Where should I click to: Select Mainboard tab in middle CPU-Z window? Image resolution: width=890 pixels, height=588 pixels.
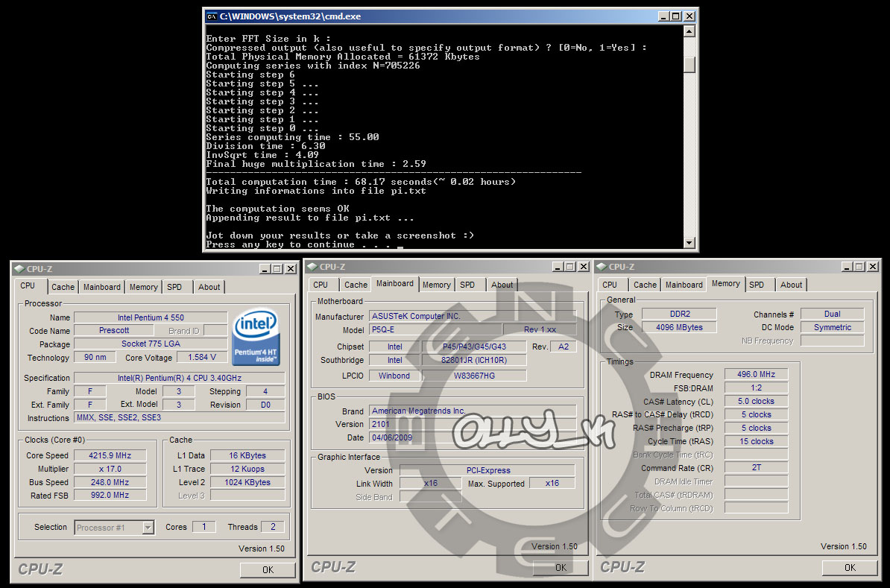(x=395, y=284)
